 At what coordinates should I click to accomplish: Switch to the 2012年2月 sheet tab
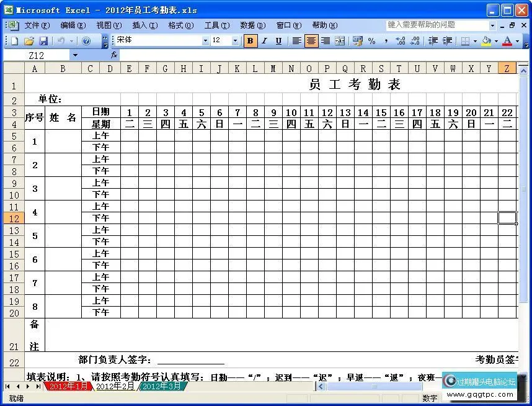click(115, 386)
